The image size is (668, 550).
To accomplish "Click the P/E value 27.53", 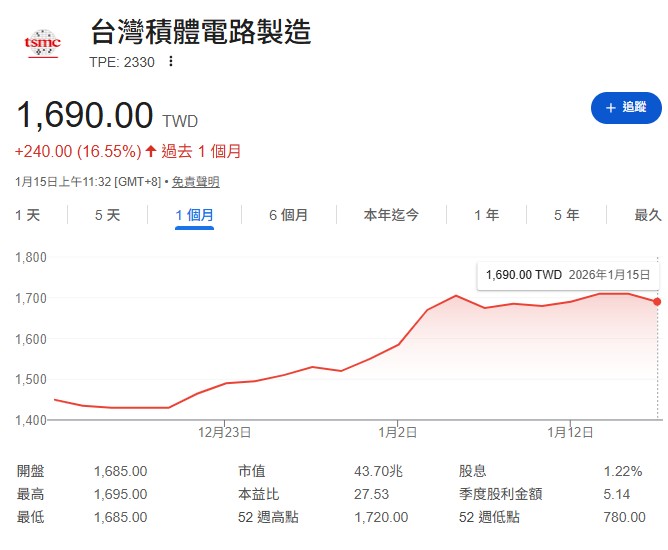I will pyautogui.click(x=371, y=494).
